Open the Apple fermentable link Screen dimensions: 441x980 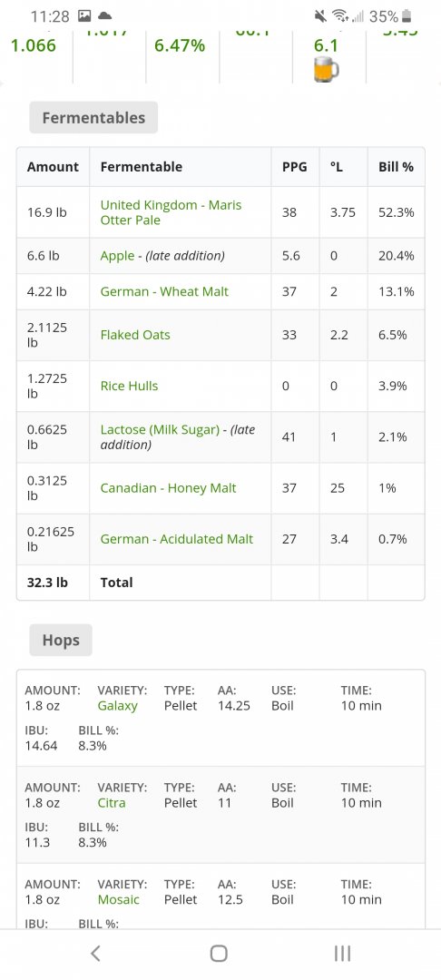pos(117,256)
